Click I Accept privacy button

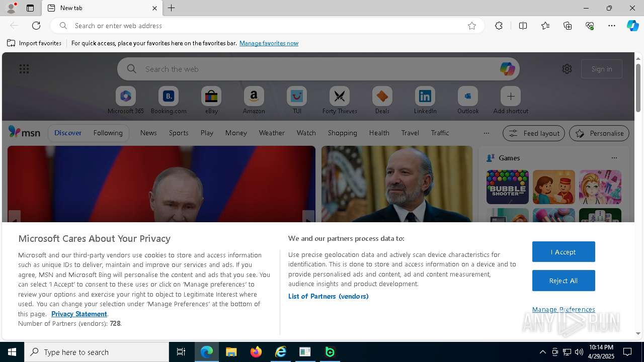pyautogui.click(x=563, y=252)
